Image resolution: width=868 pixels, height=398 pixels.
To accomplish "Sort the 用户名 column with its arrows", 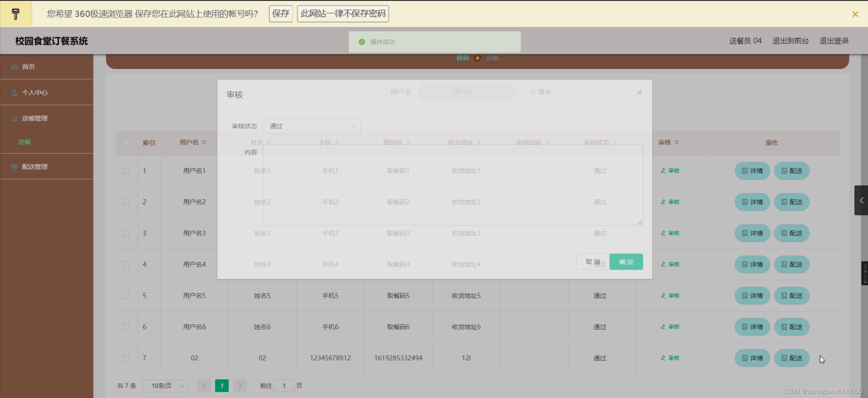I will (x=204, y=142).
